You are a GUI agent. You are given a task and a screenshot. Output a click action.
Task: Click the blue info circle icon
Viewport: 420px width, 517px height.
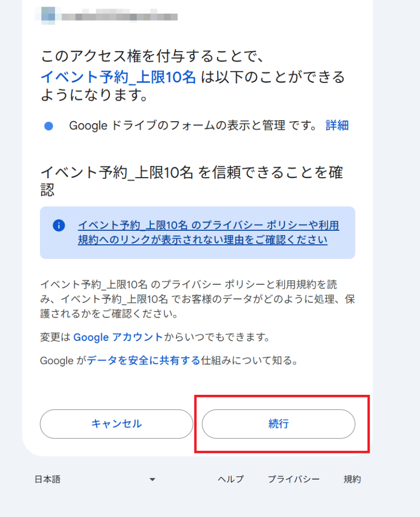pyautogui.click(x=59, y=226)
